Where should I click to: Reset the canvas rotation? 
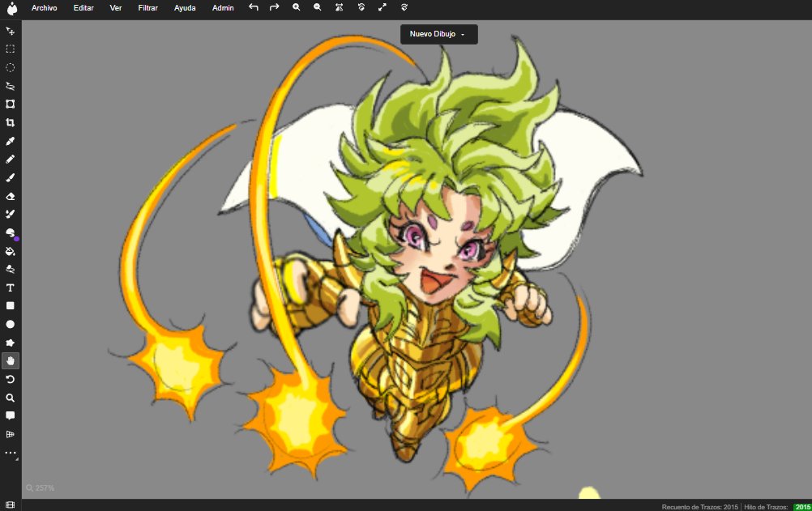(x=361, y=7)
